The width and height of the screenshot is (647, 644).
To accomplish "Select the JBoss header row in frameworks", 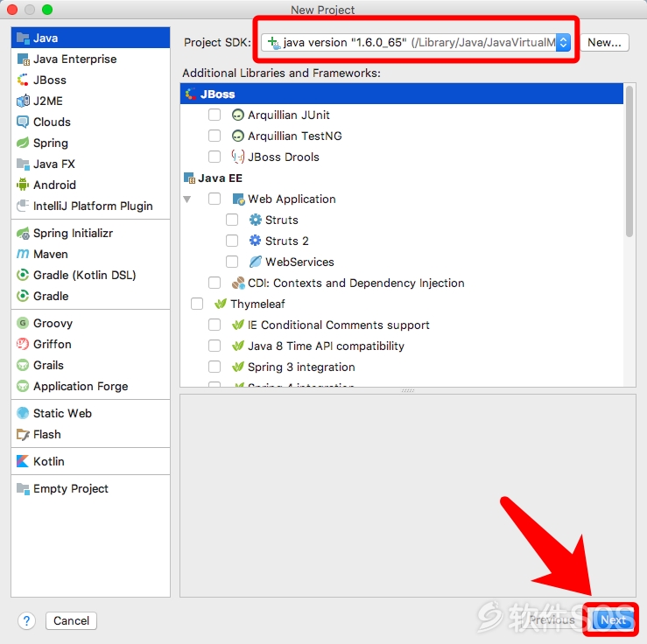I will tap(402, 94).
